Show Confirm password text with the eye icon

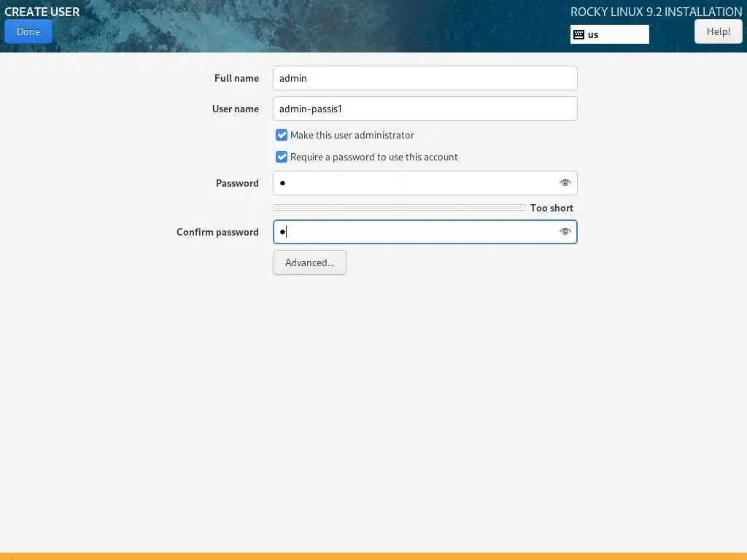(565, 232)
